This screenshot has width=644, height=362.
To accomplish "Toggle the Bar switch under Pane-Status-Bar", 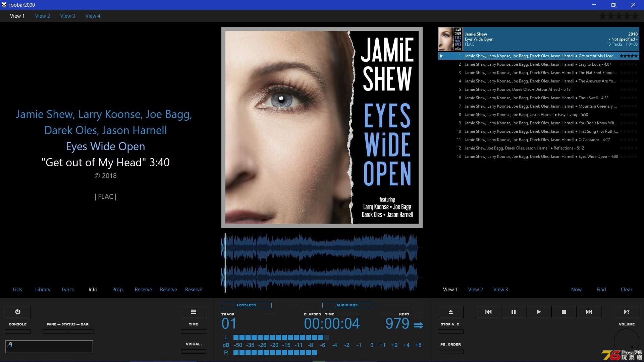I will coord(81,332).
